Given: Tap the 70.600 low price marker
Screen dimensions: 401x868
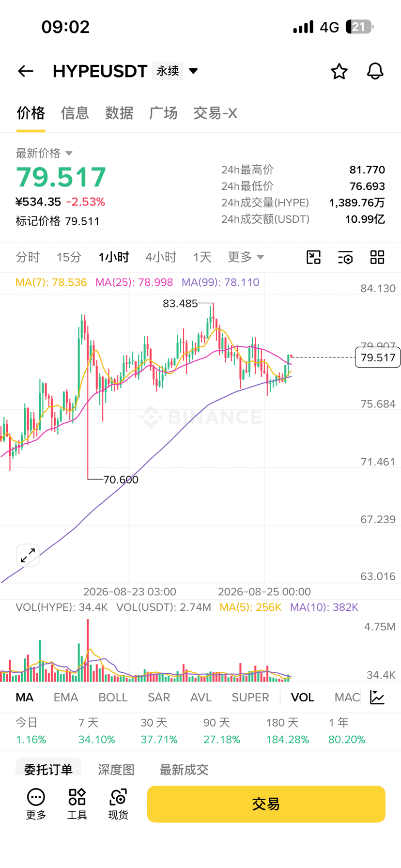Looking at the screenshot, I should click(x=121, y=480).
